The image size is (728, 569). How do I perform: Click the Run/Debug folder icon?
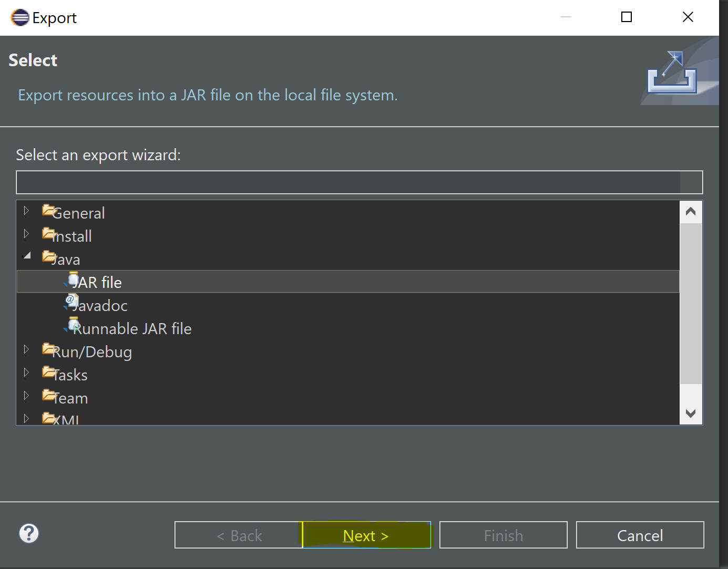point(49,349)
